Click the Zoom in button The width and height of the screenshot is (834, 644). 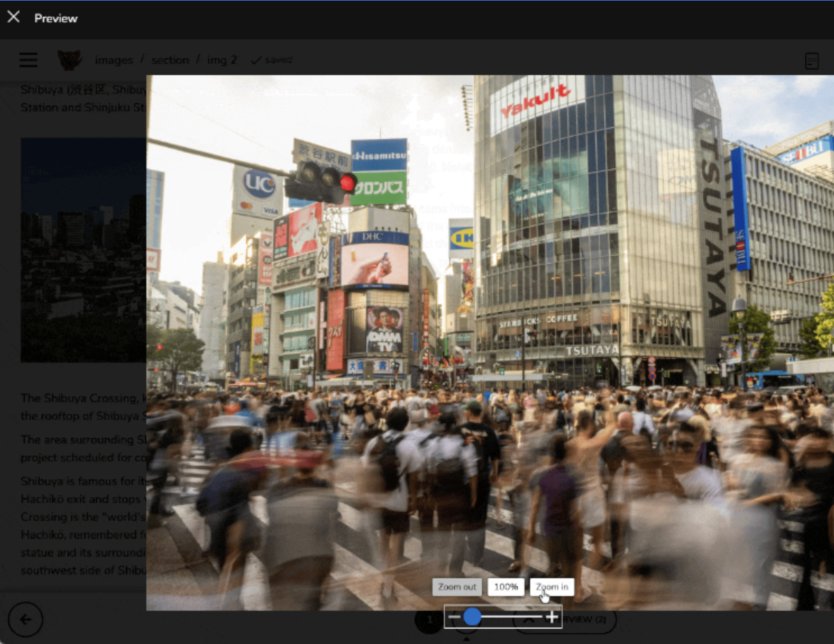tap(552, 587)
